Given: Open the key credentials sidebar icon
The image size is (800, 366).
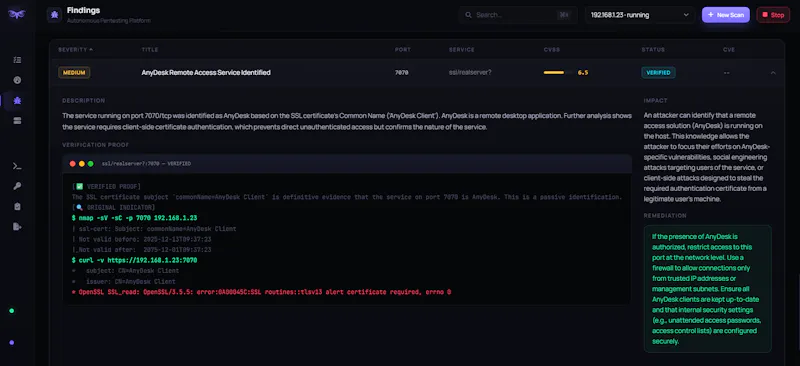Looking at the screenshot, I should pyautogui.click(x=17, y=186).
